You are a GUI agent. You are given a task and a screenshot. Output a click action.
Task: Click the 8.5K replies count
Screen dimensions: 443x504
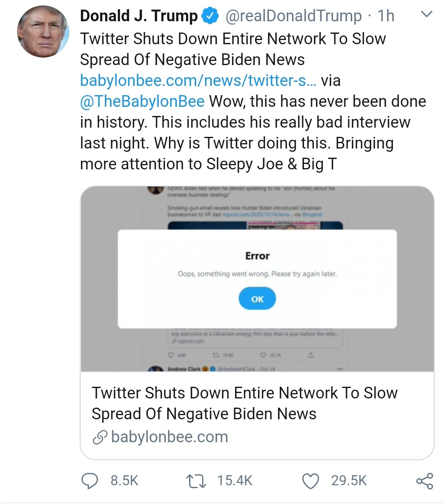[124, 481]
